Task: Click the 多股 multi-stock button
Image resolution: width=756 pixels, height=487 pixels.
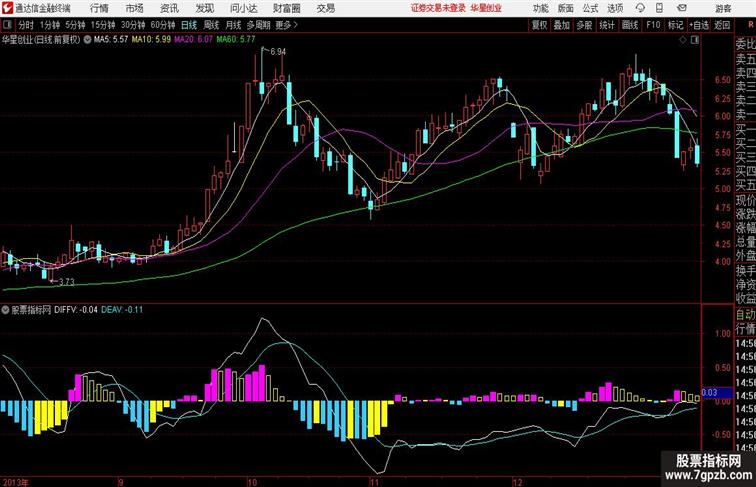Action: [584, 25]
